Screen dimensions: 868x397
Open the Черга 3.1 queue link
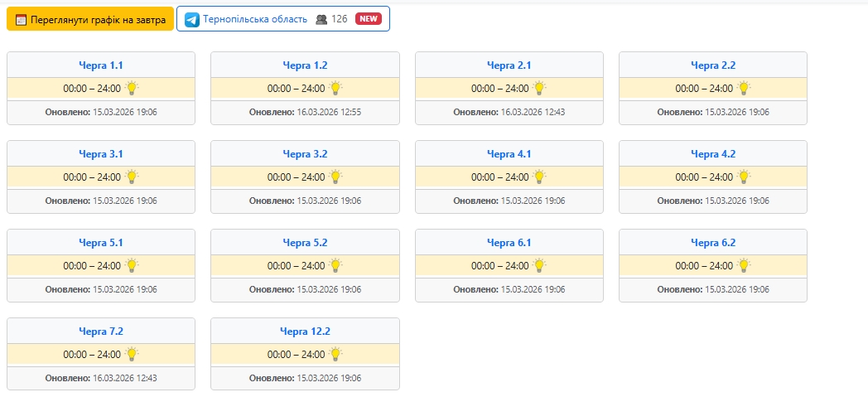click(x=100, y=153)
